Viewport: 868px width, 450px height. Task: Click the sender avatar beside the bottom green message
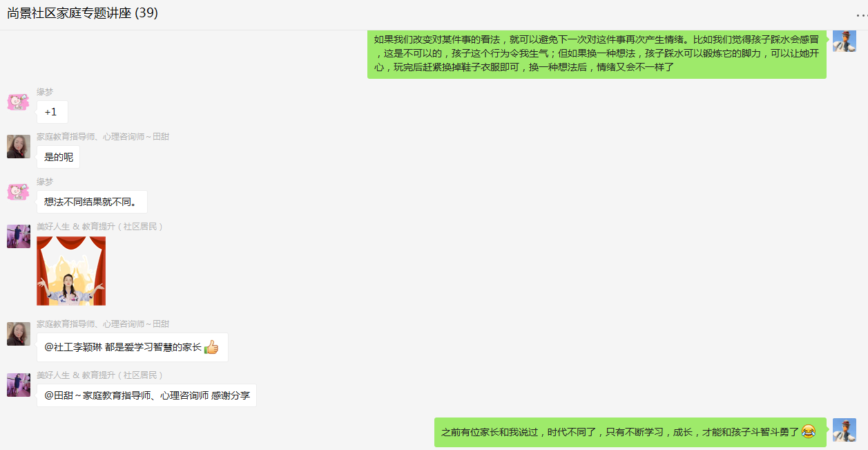(x=845, y=430)
